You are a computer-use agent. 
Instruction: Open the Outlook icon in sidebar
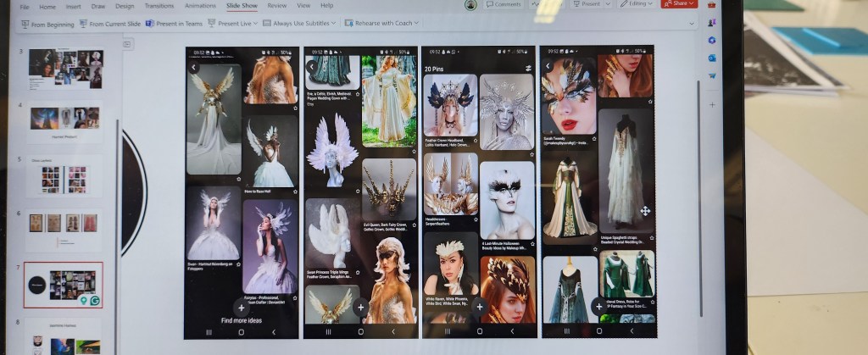click(712, 58)
